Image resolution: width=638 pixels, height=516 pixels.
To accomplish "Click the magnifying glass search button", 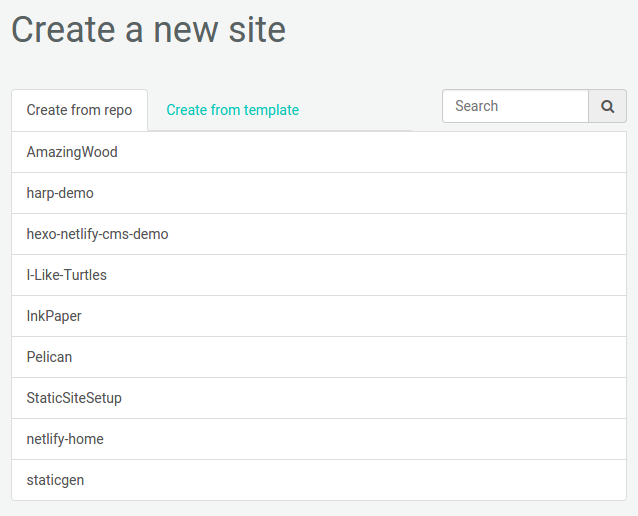I will [607, 106].
